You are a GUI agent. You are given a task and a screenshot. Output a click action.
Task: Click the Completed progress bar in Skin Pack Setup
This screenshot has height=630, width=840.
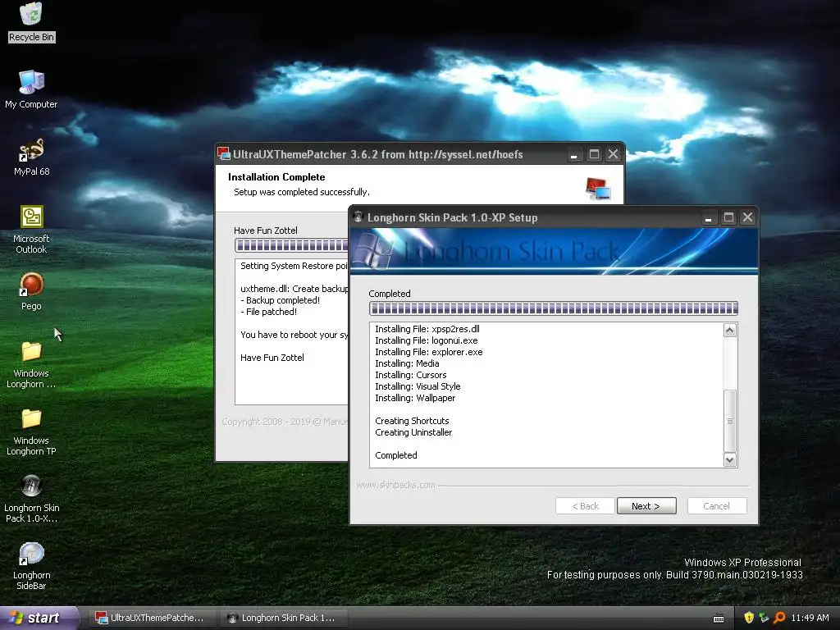[554, 308]
